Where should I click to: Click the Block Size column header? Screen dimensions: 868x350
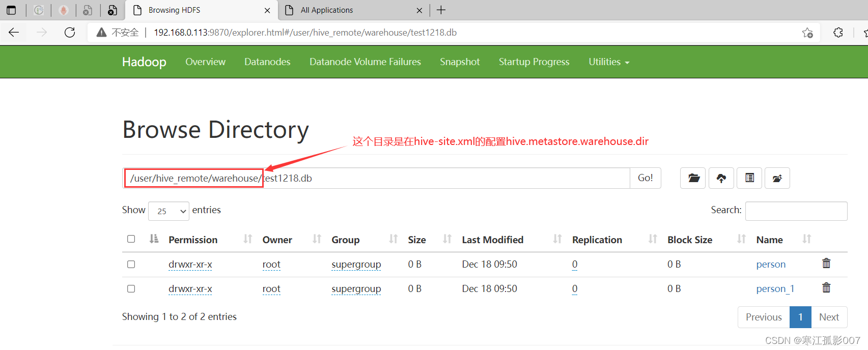click(690, 240)
